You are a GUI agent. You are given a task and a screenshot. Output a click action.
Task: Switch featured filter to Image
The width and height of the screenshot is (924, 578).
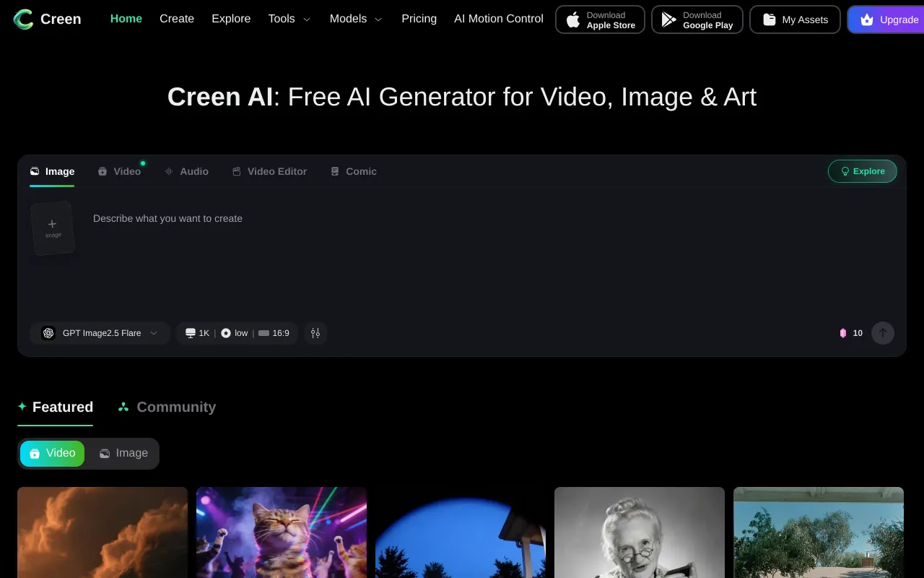[123, 453]
